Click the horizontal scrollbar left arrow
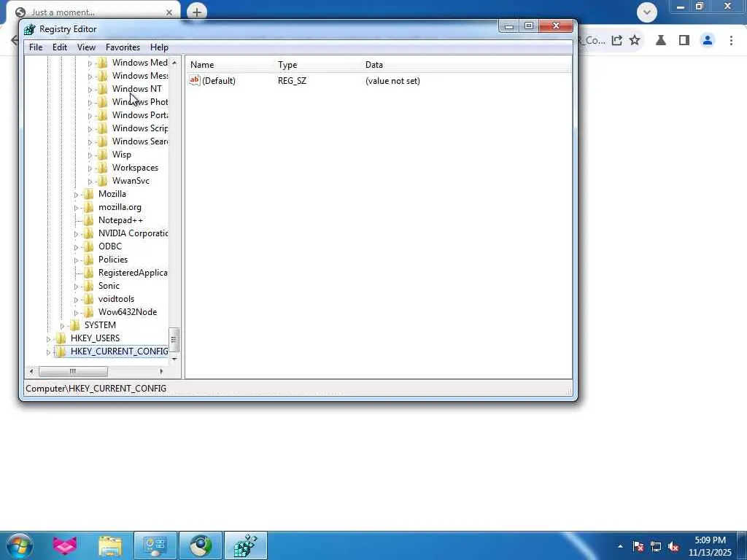Viewport: 747px width, 560px height. point(31,371)
